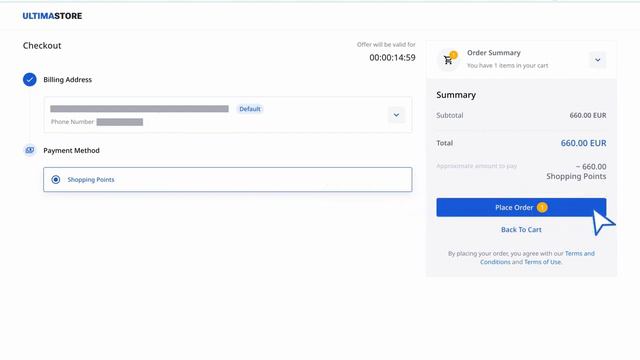Screen dimensions: 640x360
Task: Click the 660.00 EUR total amount
Action: (x=583, y=143)
